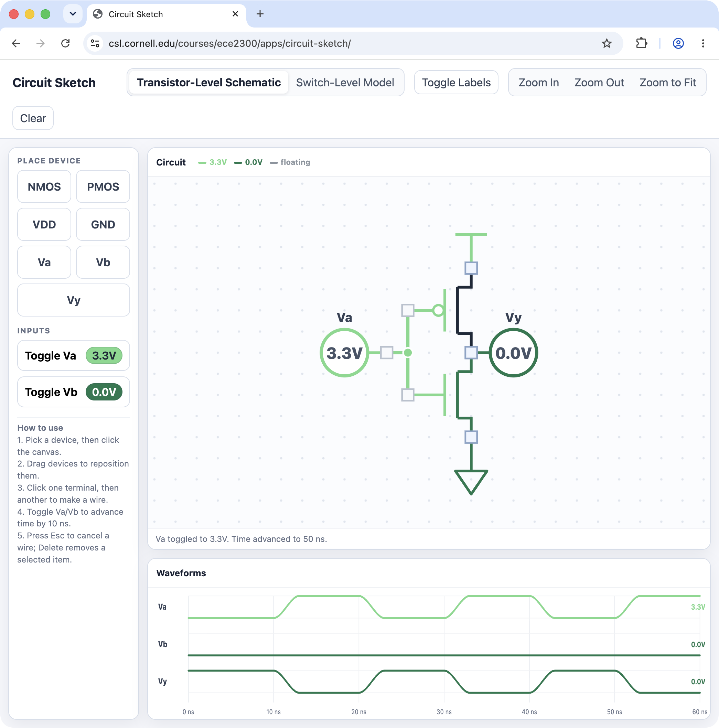Screen dimensions: 719x728
Task: Go back to the previous page
Action: [x=16, y=43]
